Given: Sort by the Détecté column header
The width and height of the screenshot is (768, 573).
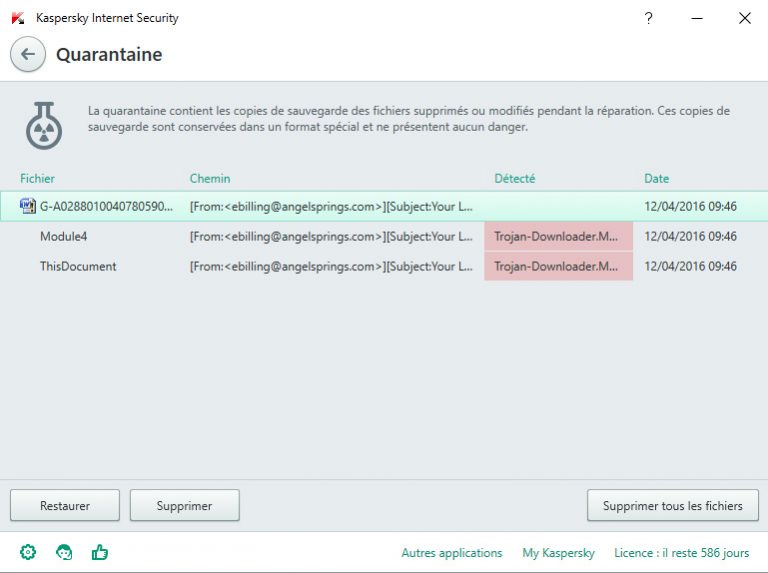Looking at the screenshot, I should (x=515, y=179).
